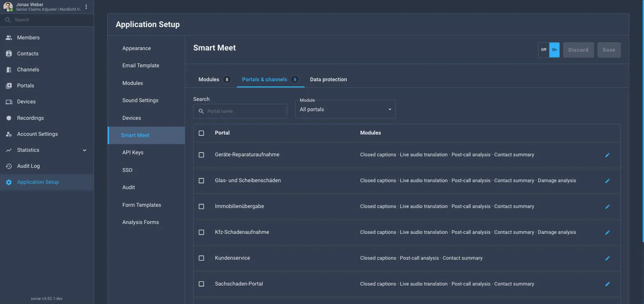Select the Immobilienübergabe row checkbox
644x304 pixels.
click(201, 207)
